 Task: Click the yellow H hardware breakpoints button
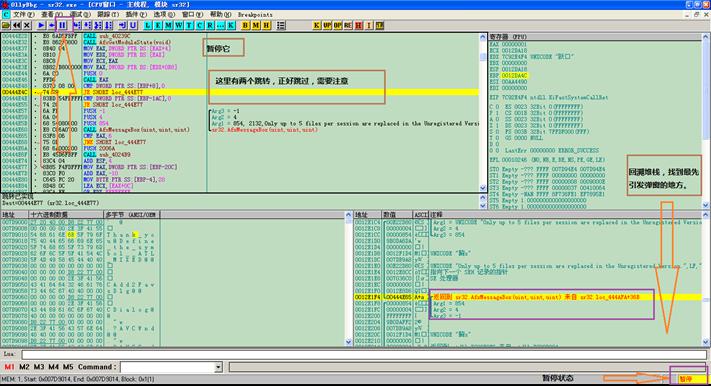click(266, 25)
